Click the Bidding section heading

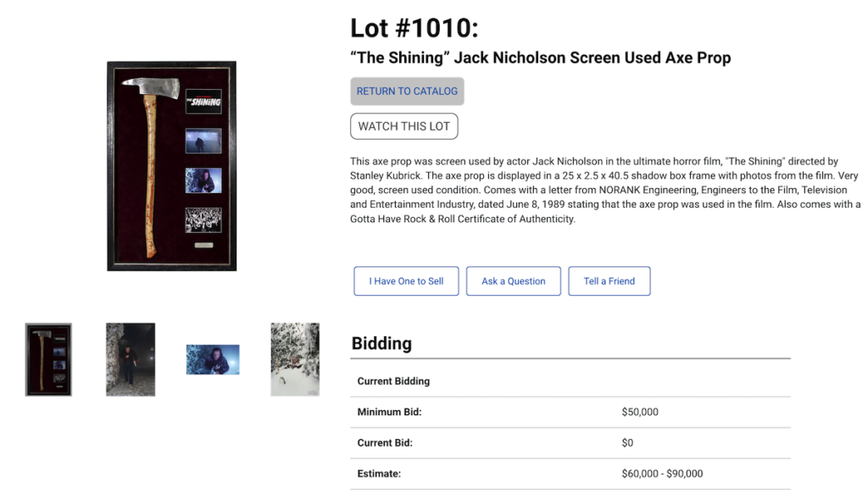(x=382, y=343)
